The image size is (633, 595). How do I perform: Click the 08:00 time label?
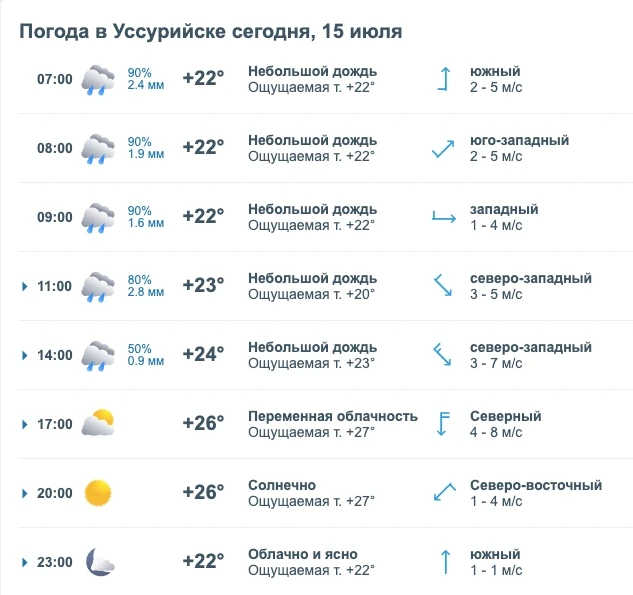click(54, 148)
